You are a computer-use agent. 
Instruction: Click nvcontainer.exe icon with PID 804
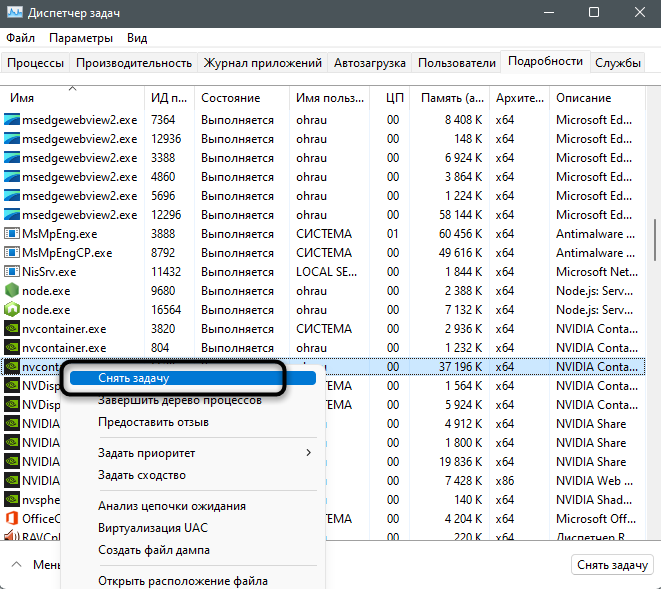click(12, 347)
